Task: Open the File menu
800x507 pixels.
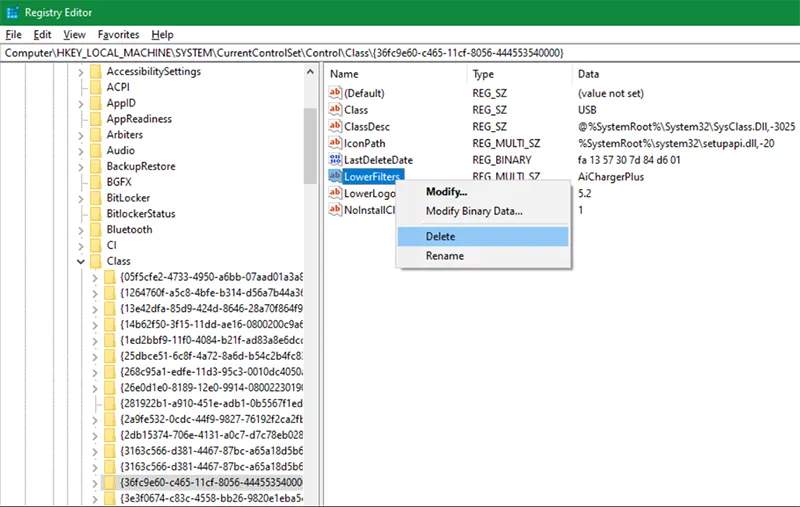Action: (13, 34)
